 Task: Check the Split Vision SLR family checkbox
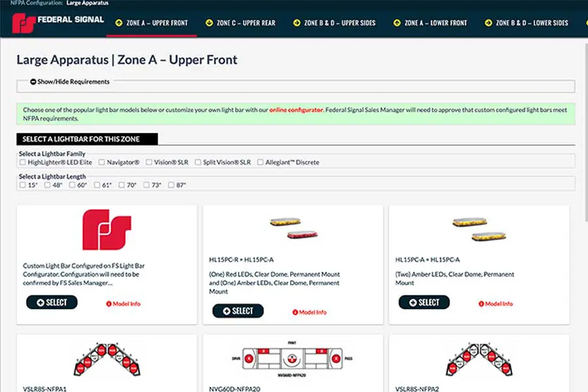click(197, 162)
